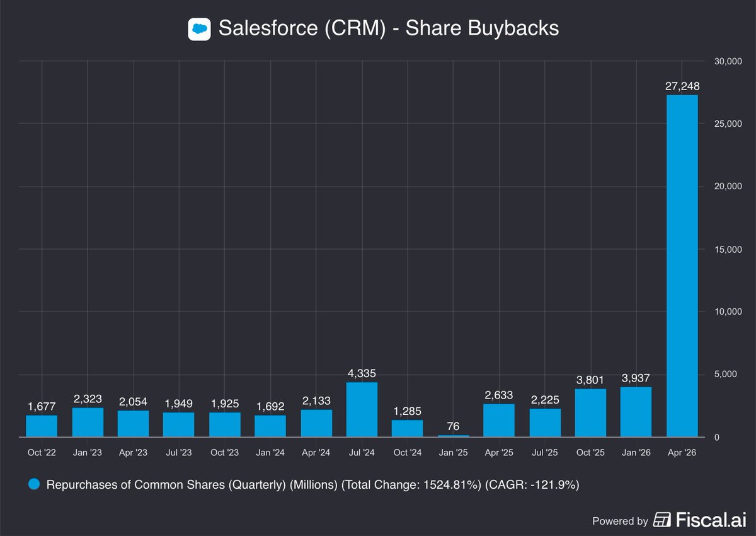
Task: Select the Oct '23 bar
Action: pos(225,424)
